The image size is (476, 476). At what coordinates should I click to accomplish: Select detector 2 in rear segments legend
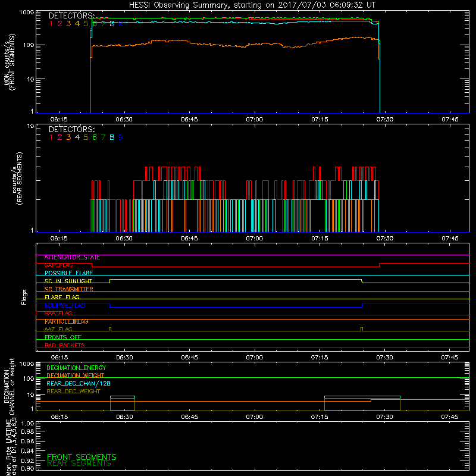pos(60,137)
